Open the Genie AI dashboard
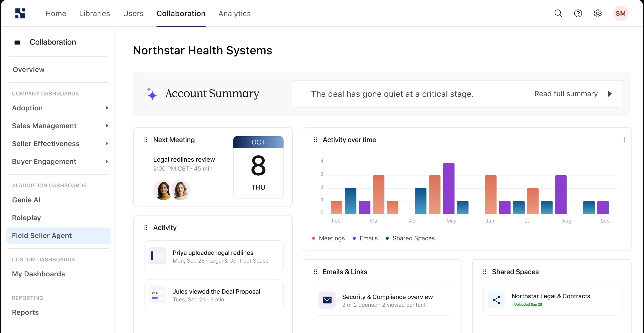 point(26,200)
